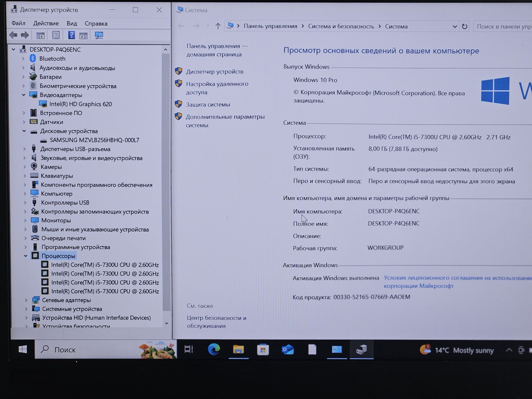Click Система и безопасность breadcrumb segment

pos(341,26)
